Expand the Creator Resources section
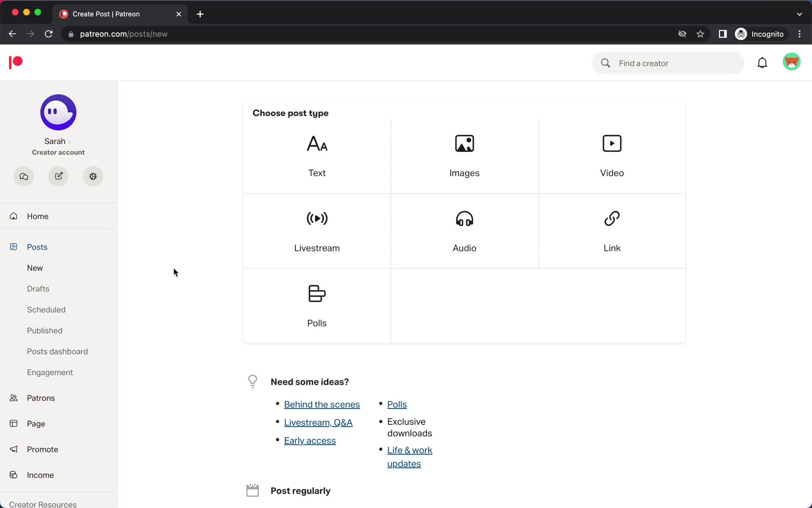Image resolution: width=812 pixels, height=508 pixels. (x=43, y=503)
